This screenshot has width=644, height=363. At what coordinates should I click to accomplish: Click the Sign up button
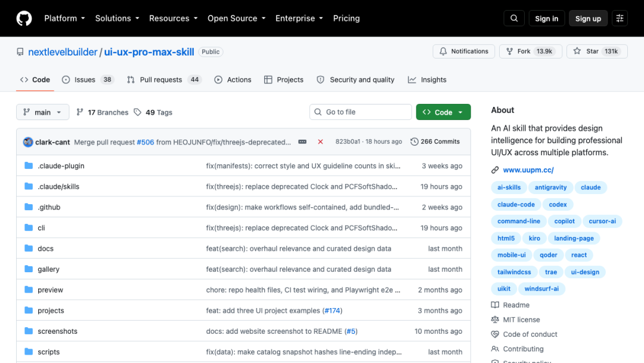(588, 19)
